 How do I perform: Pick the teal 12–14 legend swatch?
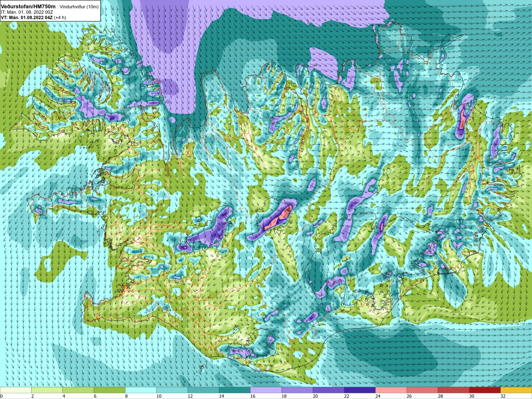(x=203, y=390)
